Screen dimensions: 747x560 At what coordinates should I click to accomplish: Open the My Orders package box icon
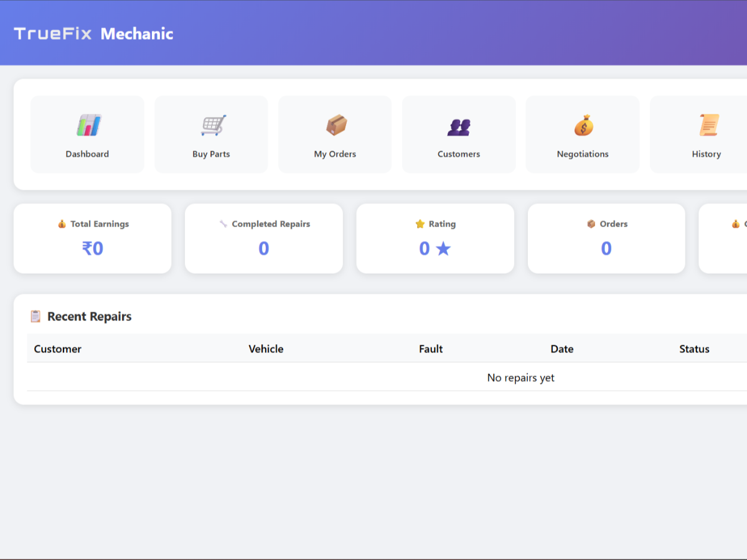click(336, 126)
